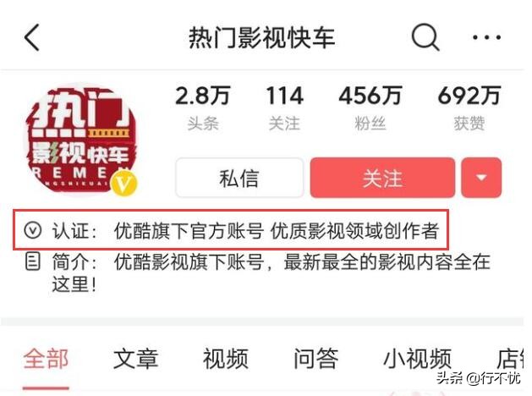Image resolution: width=532 pixels, height=396 pixels.
Task: Switch to the 文章 tab
Action: click(x=135, y=358)
